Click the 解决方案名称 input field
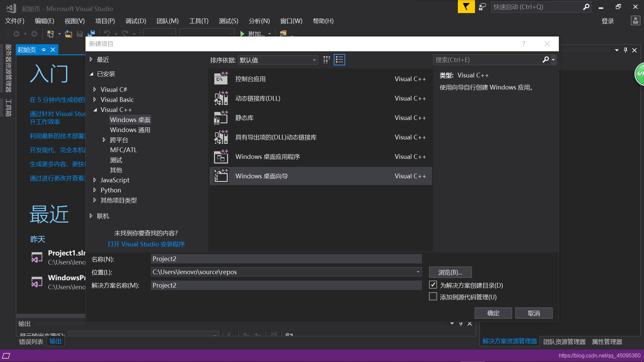This screenshot has width=644, height=362. click(286, 285)
